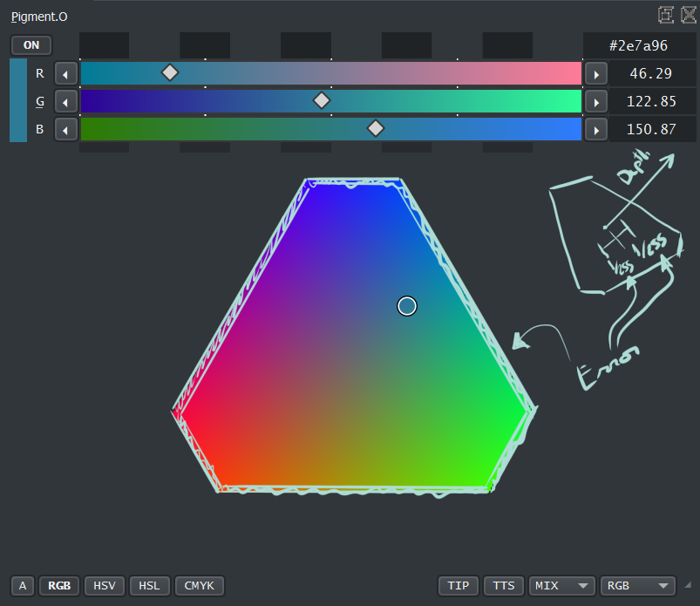Toggle the A channel button
This screenshot has height=606, width=700.
23,586
